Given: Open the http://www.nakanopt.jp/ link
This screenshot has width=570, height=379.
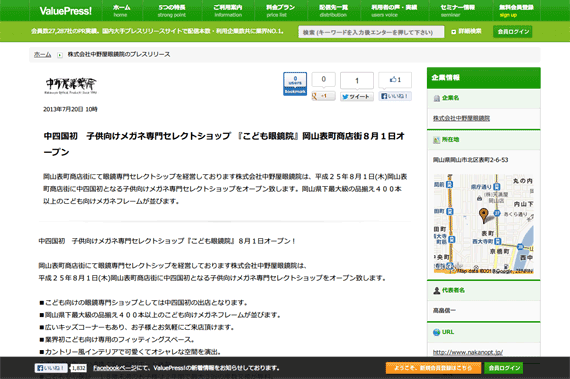Looking at the screenshot, I should pos(468,352).
